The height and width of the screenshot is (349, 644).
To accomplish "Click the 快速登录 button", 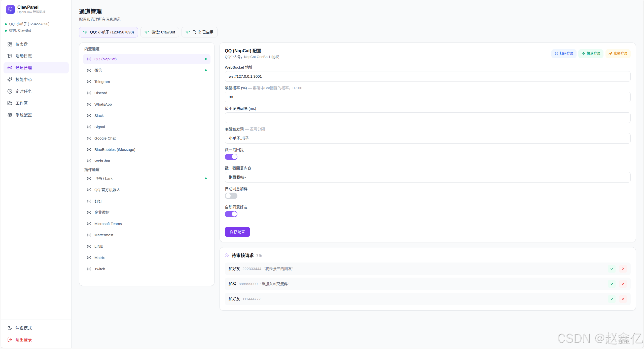I will pyautogui.click(x=591, y=54).
